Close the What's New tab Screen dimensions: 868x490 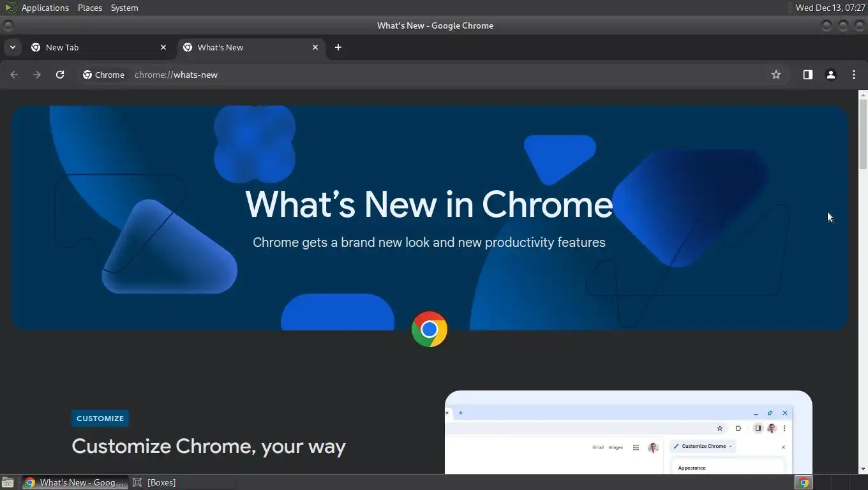315,47
